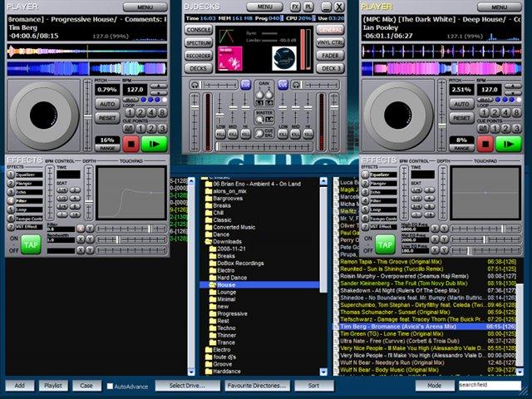Click the BPM down arrow on left player
This screenshot has height=399, width=532.
[x=159, y=92]
